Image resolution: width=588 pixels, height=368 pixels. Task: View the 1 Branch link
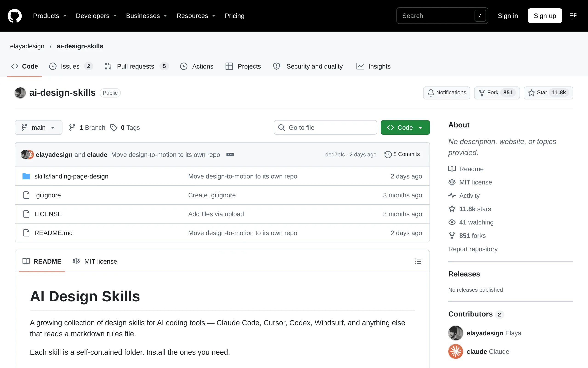coord(87,127)
